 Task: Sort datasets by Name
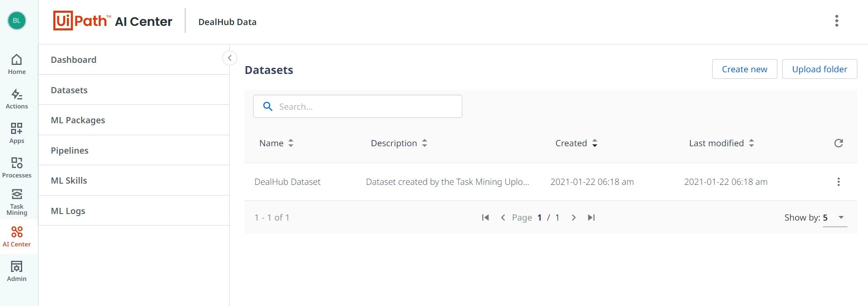[x=276, y=143]
